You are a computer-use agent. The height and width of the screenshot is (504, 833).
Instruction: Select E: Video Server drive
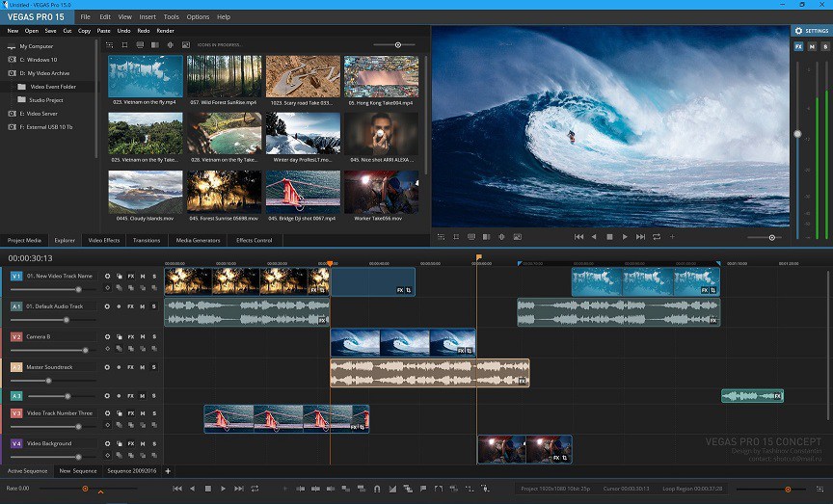pyautogui.click(x=39, y=114)
